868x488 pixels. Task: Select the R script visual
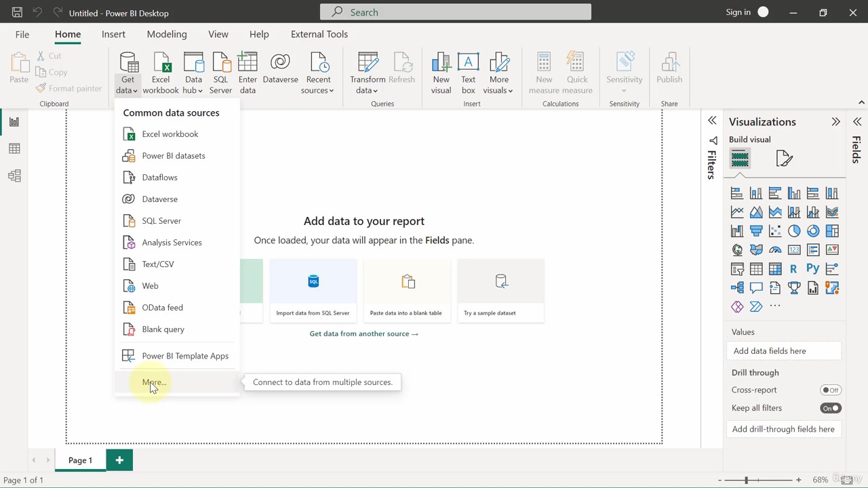pos(794,269)
